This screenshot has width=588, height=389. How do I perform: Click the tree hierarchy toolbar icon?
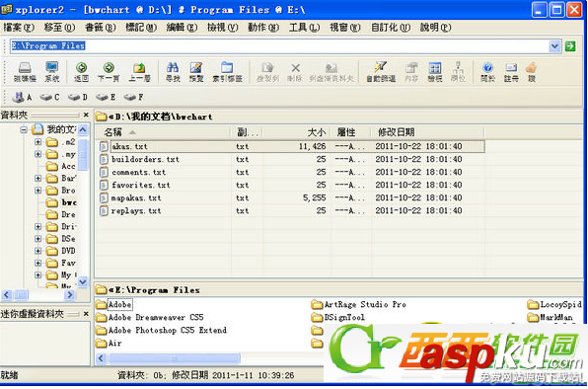(458, 72)
